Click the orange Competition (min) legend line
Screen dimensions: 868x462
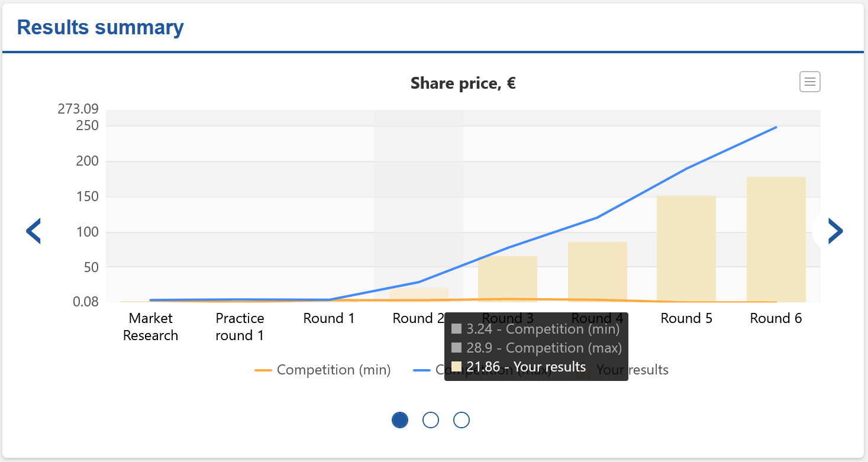[263, 370]
